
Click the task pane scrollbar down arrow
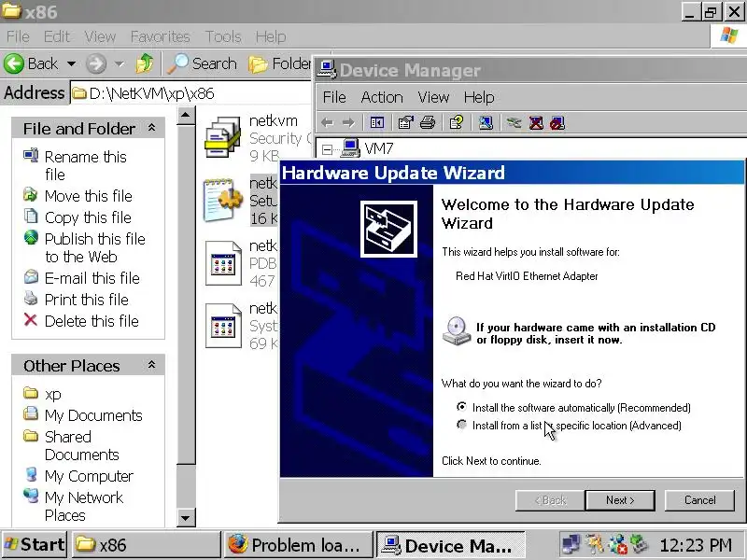[186, 518]
